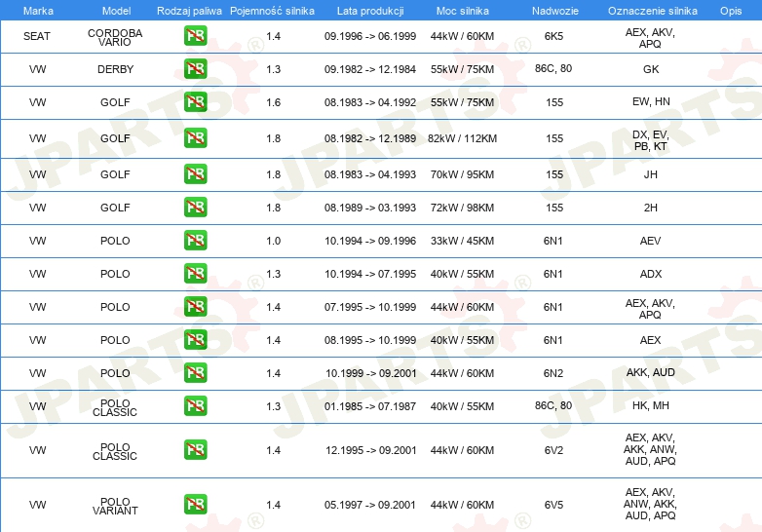Click the 82kW / 112KM power cell
Screen dimensions: 762x532
tap(462, 138)
